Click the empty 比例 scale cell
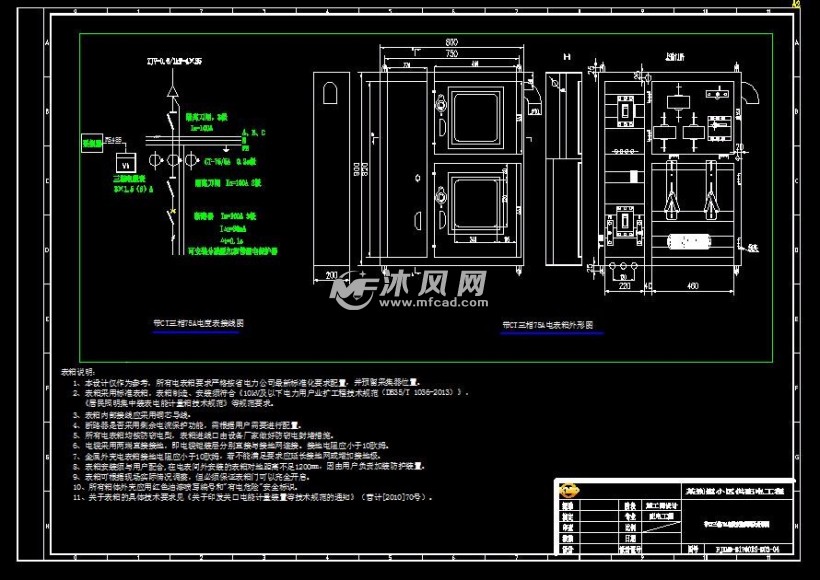The width and height of the screenshot is (820, 580). pos(662,527)
